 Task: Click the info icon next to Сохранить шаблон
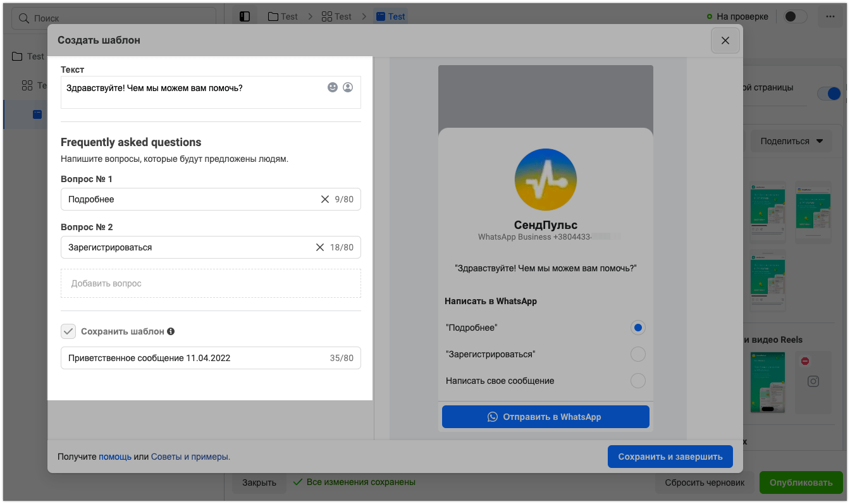(171, 331)
